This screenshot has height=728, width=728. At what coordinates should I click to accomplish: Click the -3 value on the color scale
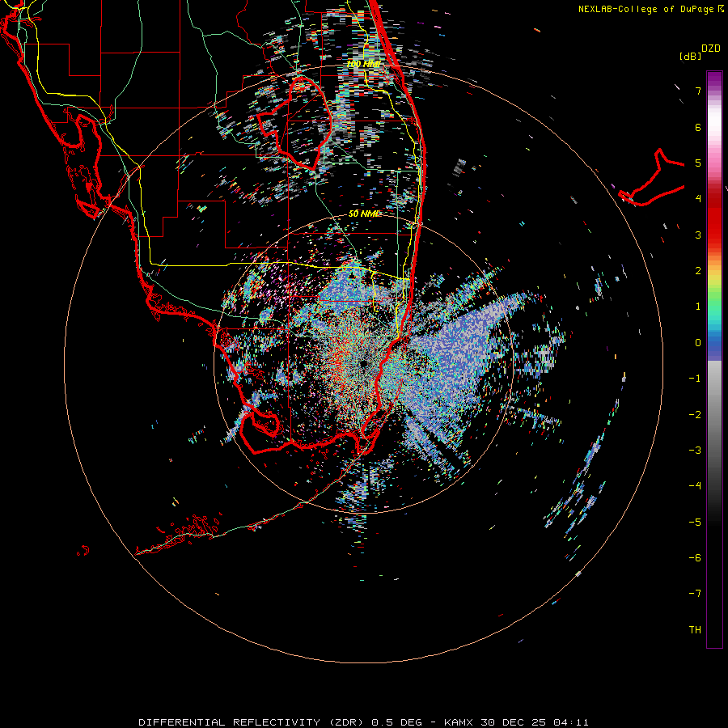[695, 451]
